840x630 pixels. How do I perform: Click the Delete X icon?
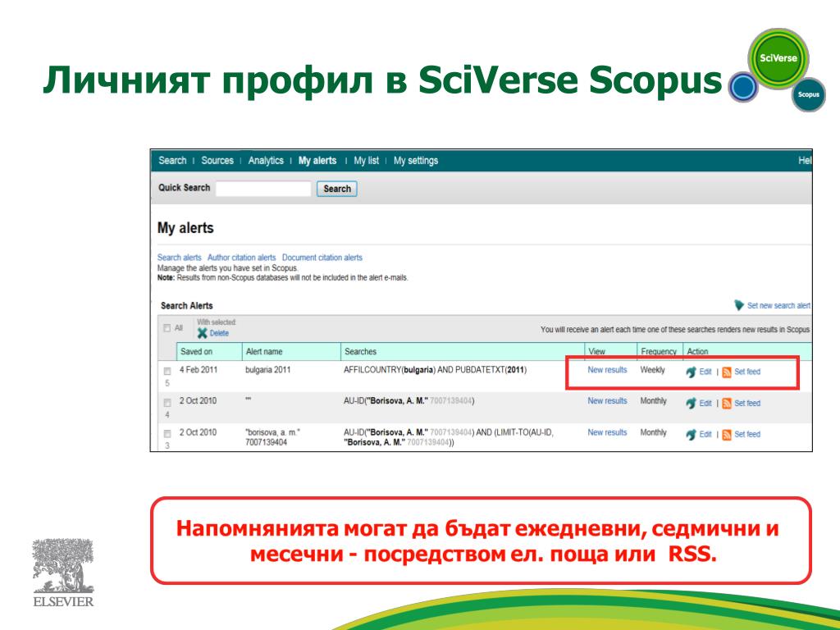[x=202, y=333]
